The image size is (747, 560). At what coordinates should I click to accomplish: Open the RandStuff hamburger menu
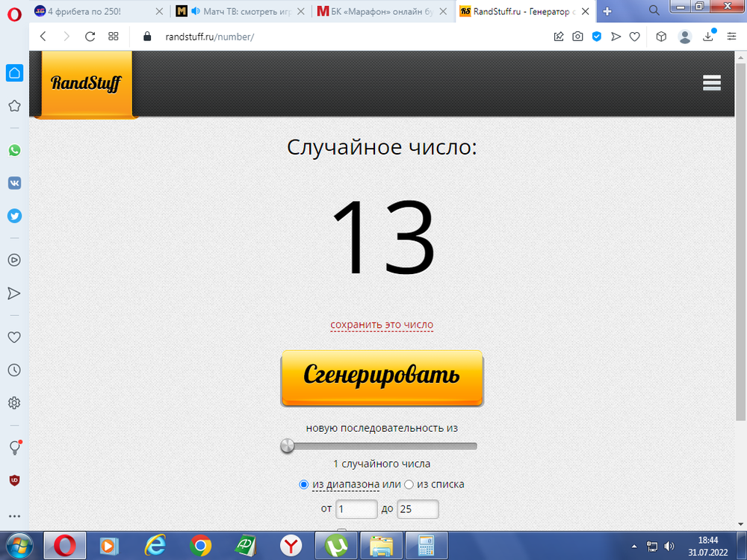712,83
